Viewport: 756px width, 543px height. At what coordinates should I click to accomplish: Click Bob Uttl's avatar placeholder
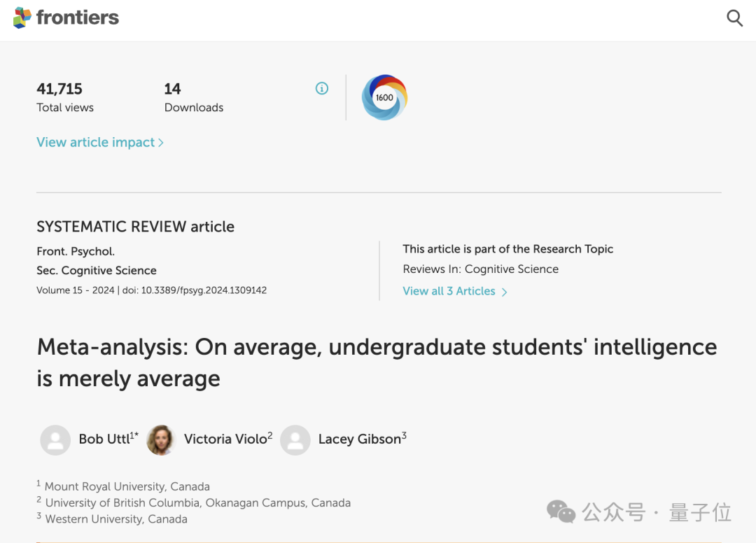point(55,440)
